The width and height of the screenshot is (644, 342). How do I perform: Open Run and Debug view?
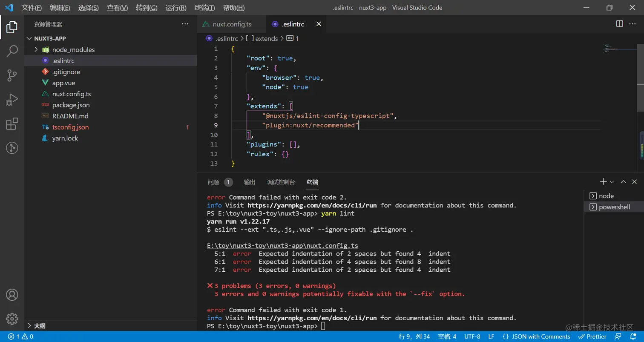pos(12,100)
